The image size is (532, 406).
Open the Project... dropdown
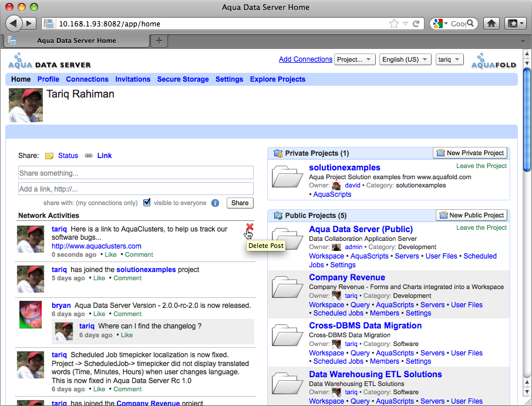355,59
